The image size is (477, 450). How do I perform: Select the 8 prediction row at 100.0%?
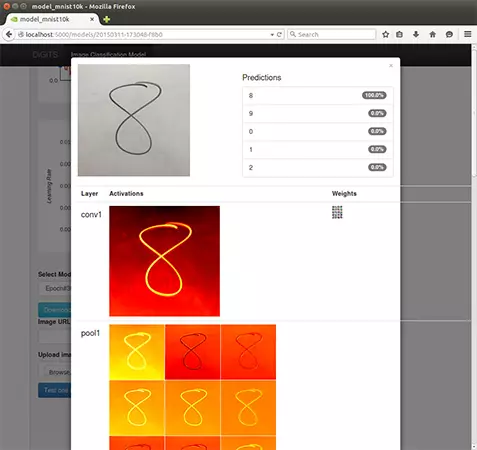coord(318,96)
